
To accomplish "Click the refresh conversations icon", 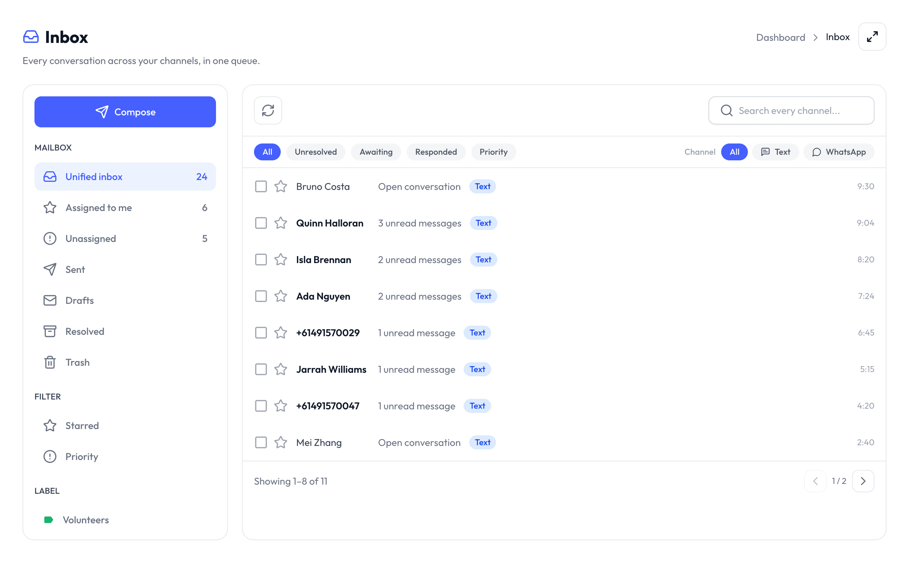I will pos(268,110).
